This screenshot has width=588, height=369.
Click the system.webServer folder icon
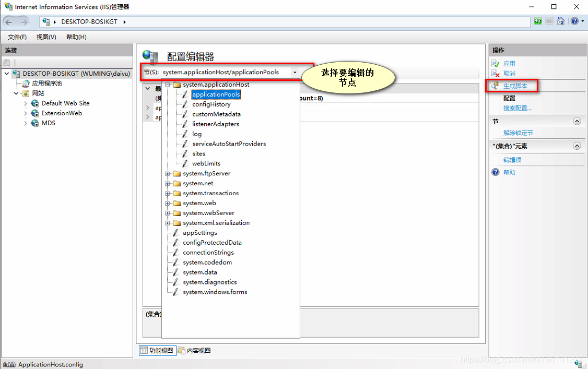177,213
